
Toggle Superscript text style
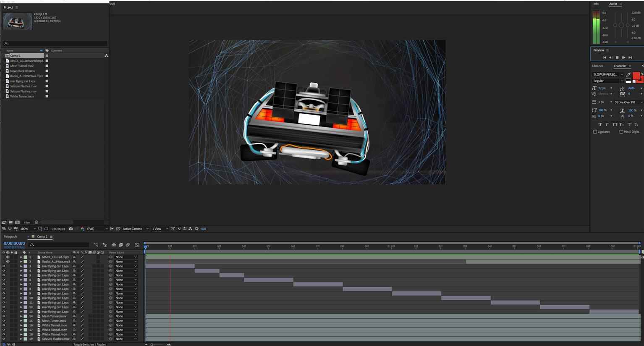[629, 125]
